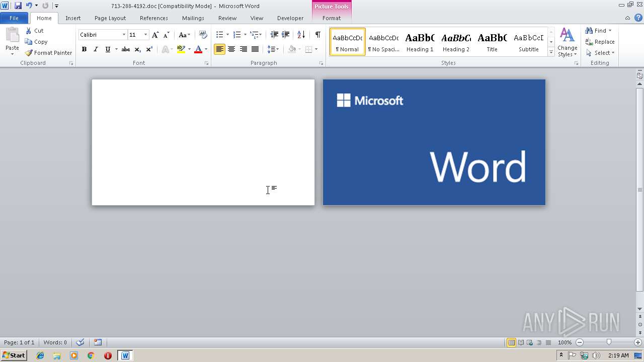The height and width of the screenshot is (362, 644).
Task: Click the Grow Font icon
Action: coord(155,35)
